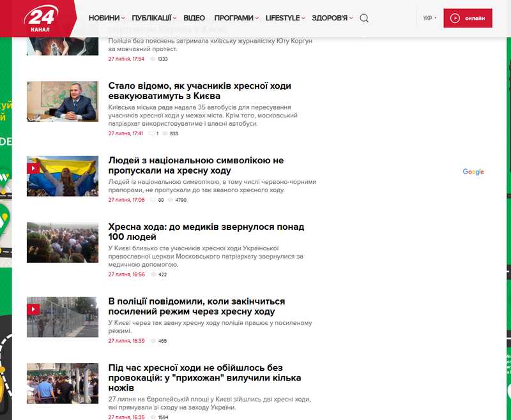Open the Lifestyle menu section
The image size is (511, 420).
coord(285,19)
